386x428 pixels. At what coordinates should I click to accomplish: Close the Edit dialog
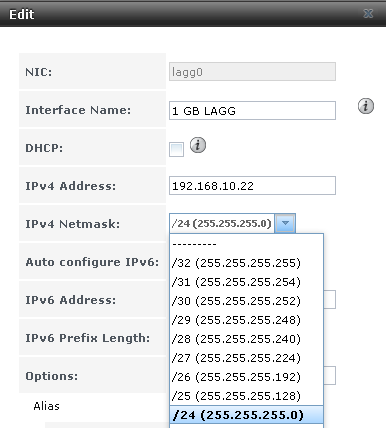tap(368, 14)
